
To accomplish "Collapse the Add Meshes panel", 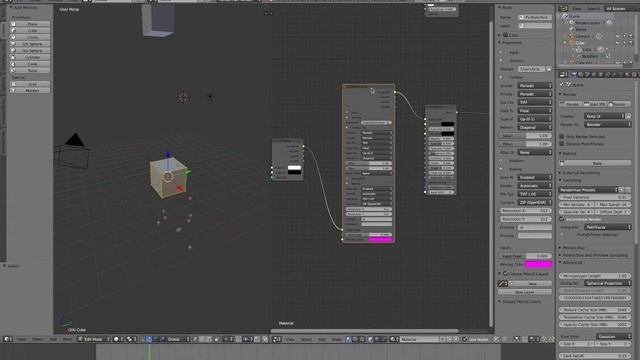I will click(x=11, y=7).
